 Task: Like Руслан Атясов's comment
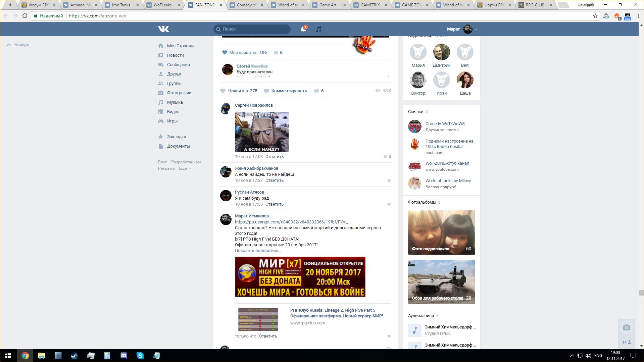click(x=389, y=204)
